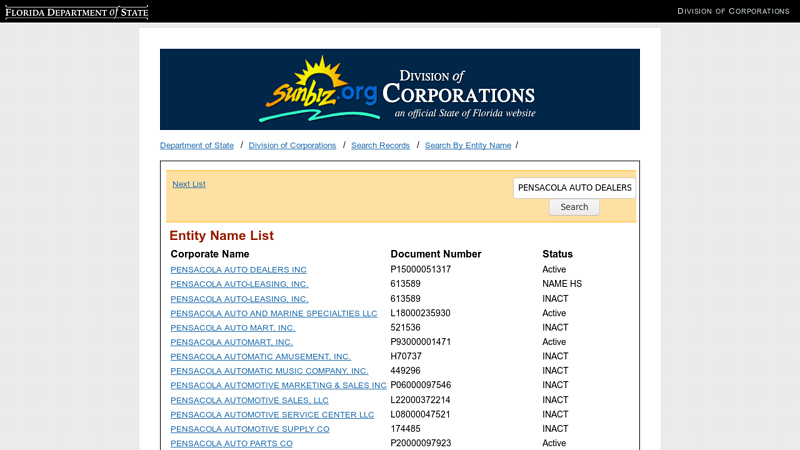Click document number 174485
The image size is (800, 450).
click(x=406, y=429)
